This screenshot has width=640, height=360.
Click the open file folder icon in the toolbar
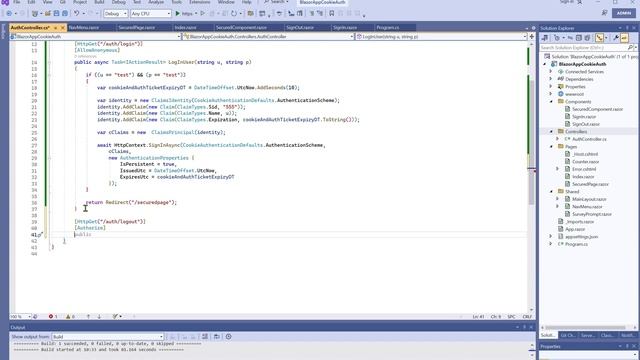coord(48,13)
